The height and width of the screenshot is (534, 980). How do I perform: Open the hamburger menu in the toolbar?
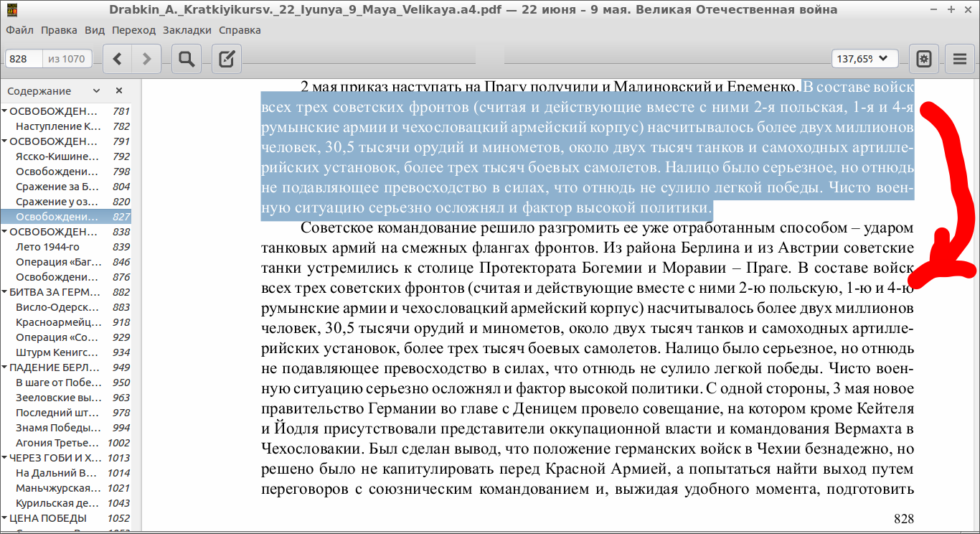pos(960,59)
